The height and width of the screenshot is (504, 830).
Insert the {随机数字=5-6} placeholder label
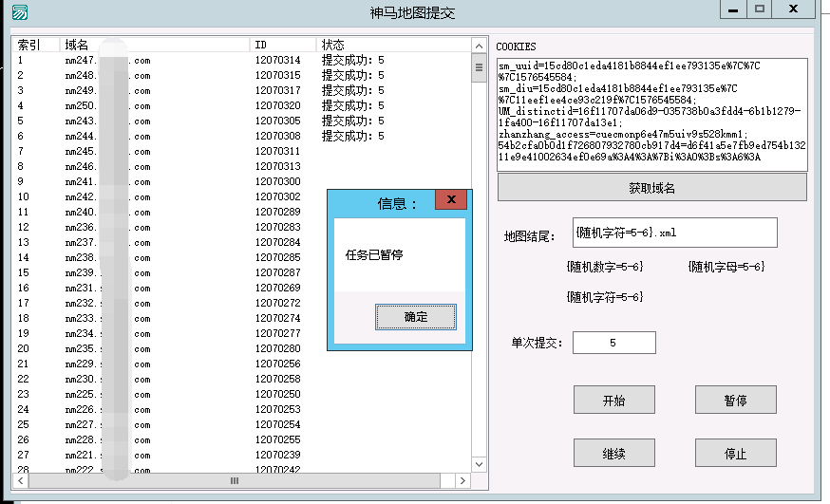pyautogui.click(x=605, y=267)
